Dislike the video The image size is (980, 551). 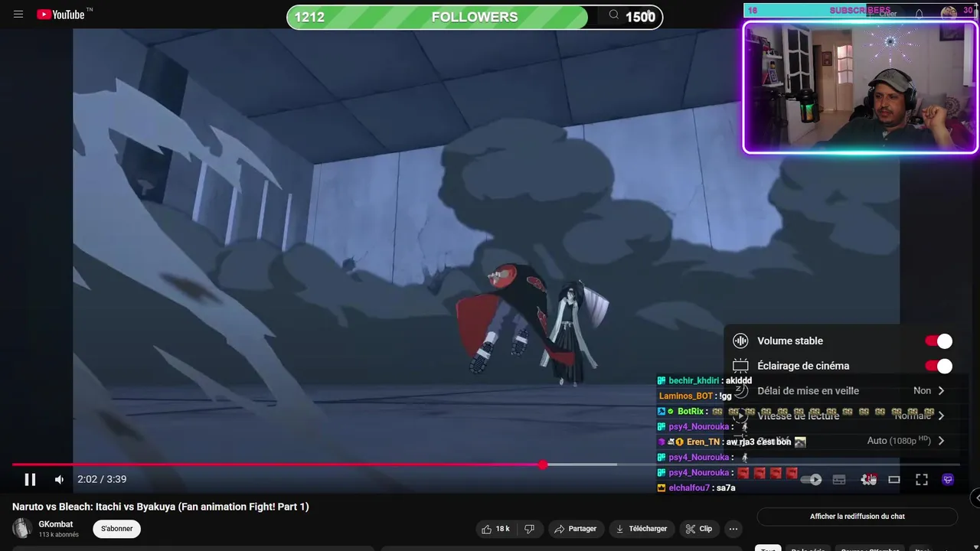point(529,529)
